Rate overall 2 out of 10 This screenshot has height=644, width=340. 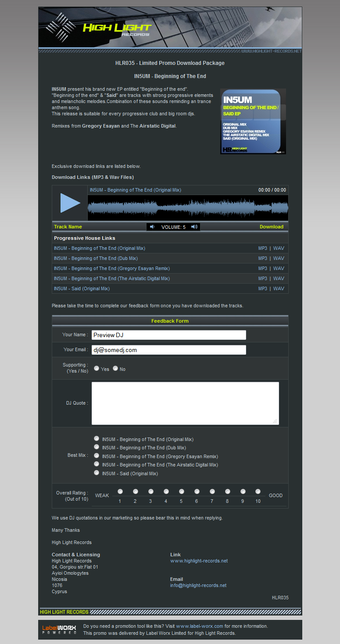tap(136, 491)
